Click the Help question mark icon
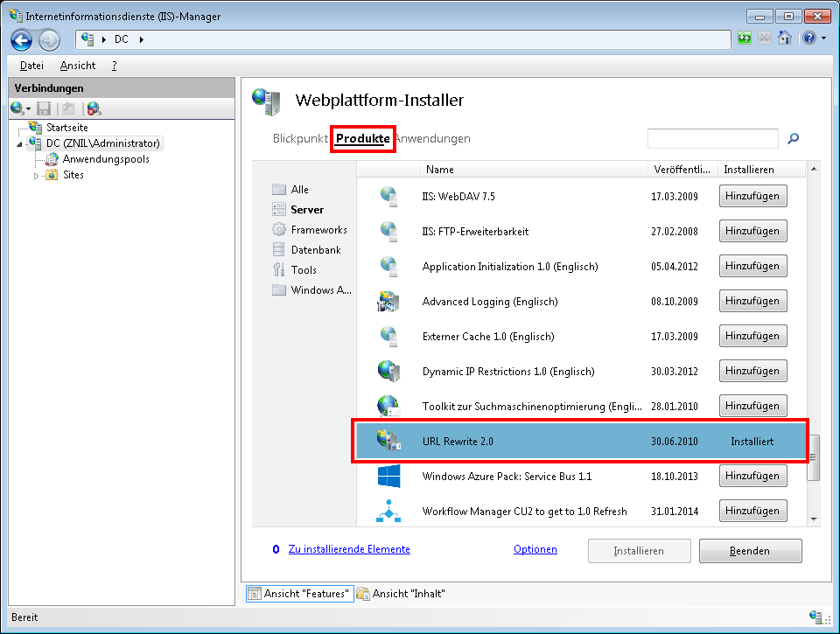The image size is (840, 634). pos(808,38)
